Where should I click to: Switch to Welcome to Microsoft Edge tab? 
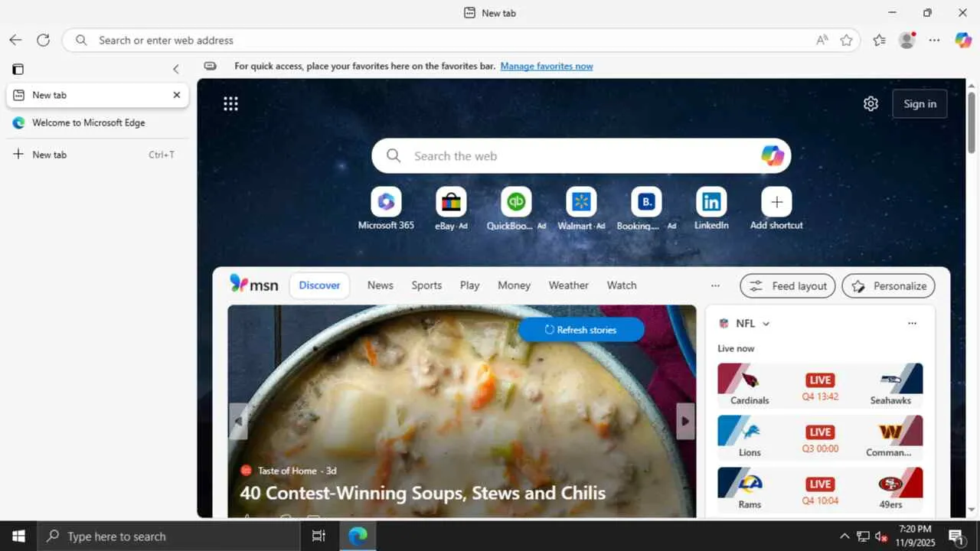point(97,122)
